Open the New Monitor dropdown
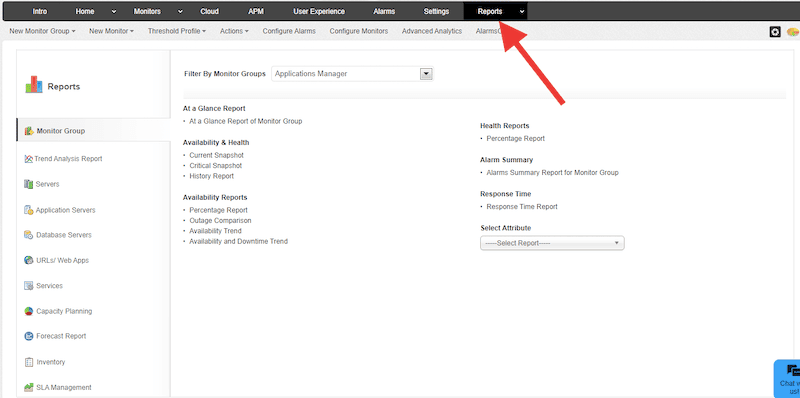 tap(111, 31)
